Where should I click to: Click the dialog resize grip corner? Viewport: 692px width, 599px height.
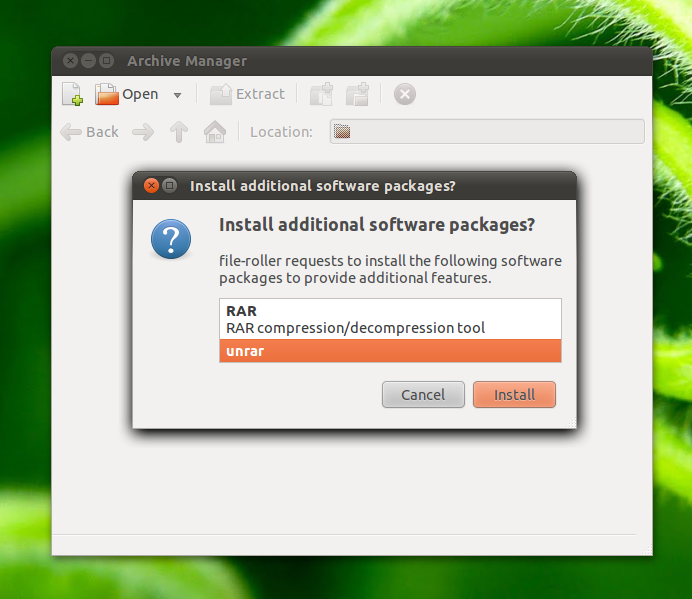[571, 423]
